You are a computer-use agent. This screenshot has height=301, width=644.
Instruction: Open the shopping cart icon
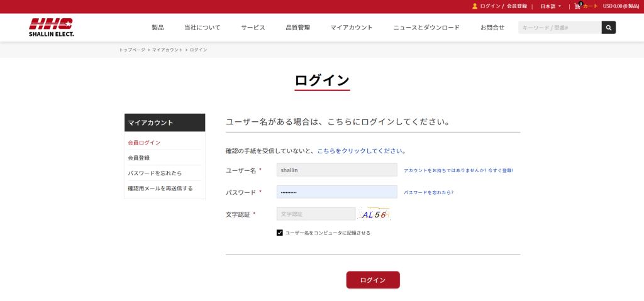578,6
